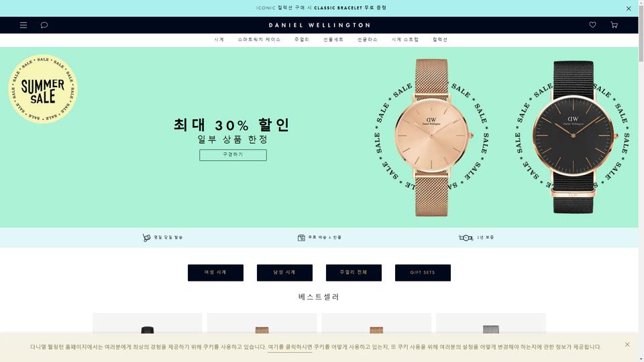Select the 여성 시계 button

pyautogui.click(x=215, y=273)
